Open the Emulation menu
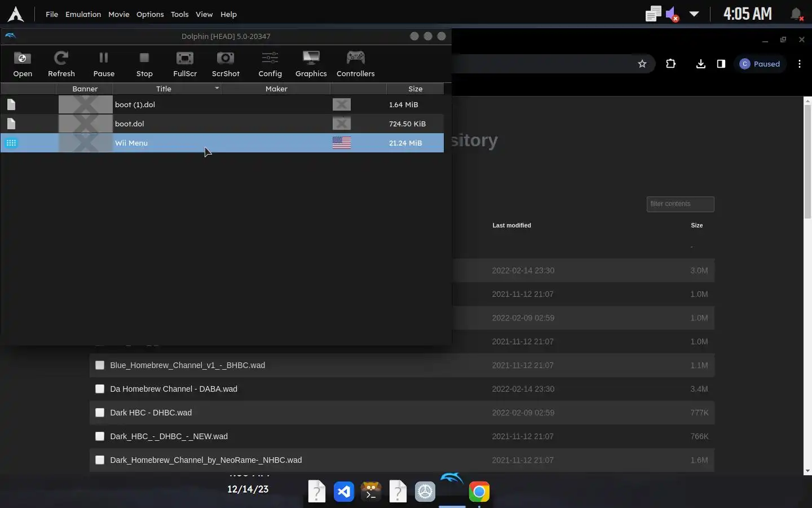Screen dimensions: 812x508 pos(83,14)
